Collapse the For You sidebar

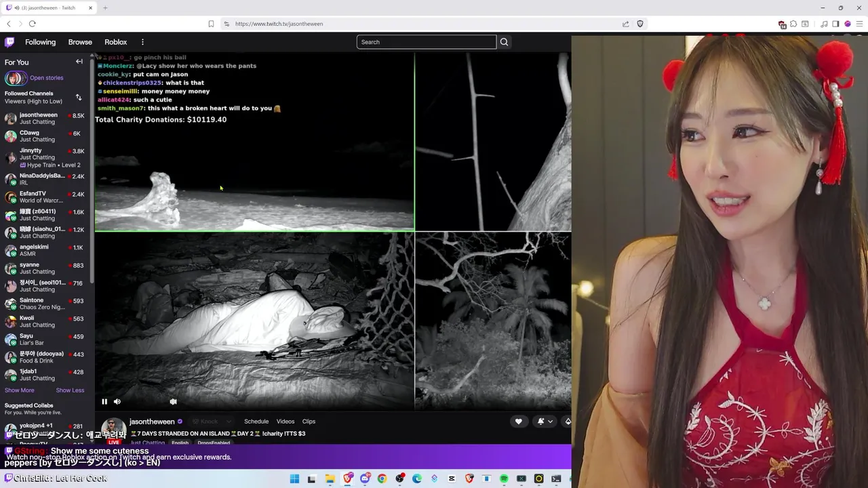pyautogui.click(x=79, y=62)
